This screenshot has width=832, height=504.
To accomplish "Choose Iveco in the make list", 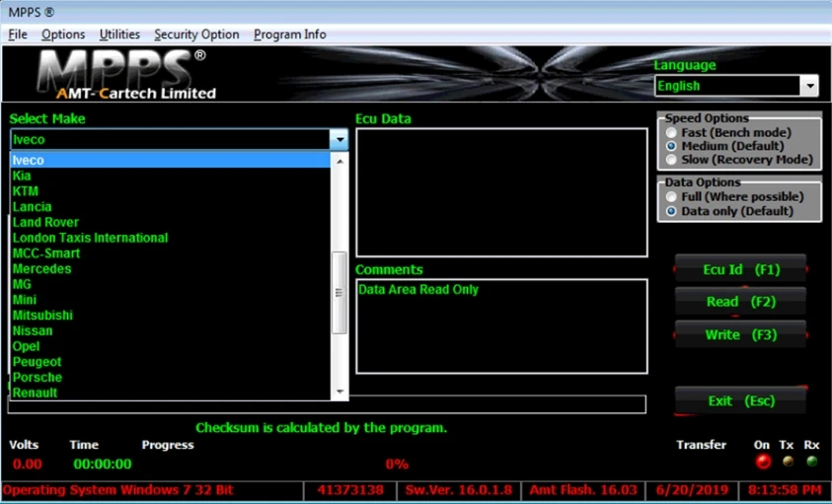I will pos(171,160).
